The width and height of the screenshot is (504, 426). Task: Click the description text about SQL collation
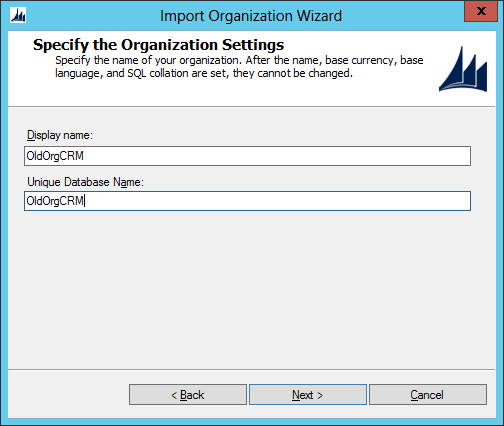(x=239, y=67)
